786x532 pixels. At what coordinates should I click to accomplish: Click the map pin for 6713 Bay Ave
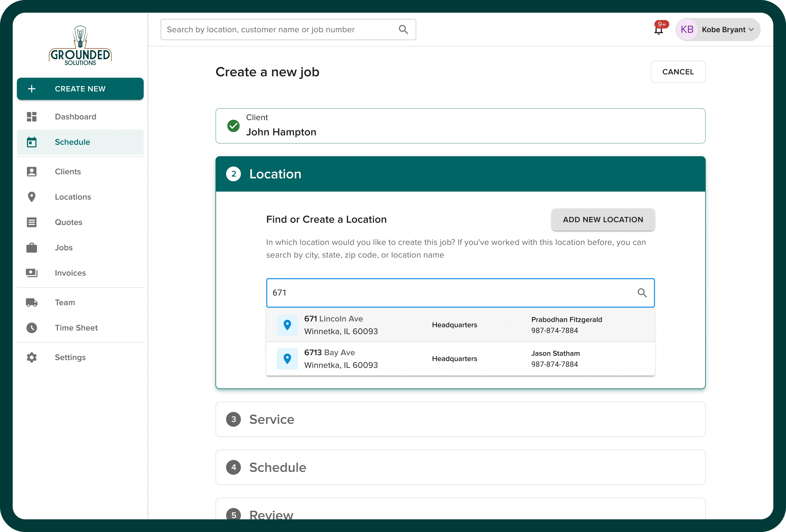[287, 359]
